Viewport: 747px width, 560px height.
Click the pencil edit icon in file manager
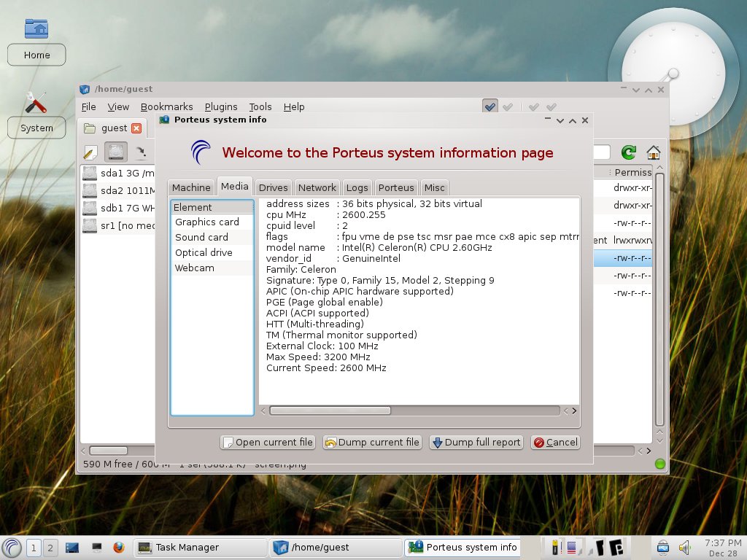click(90, 152)
